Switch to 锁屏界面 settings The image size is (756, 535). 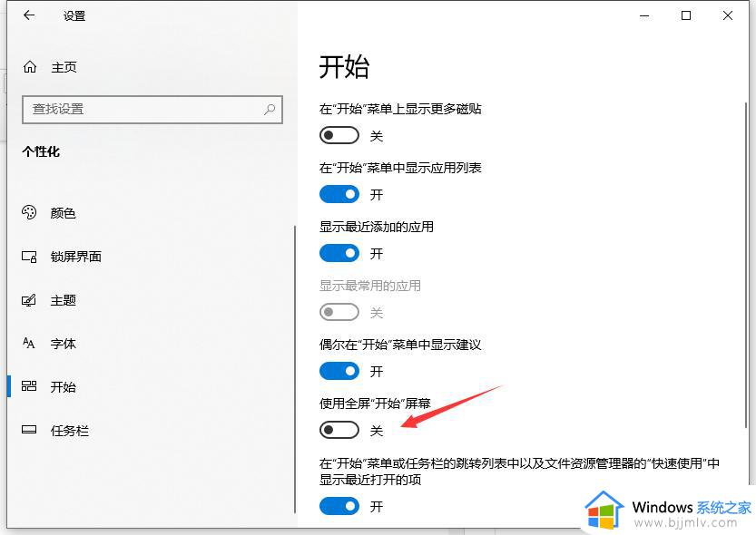[x=75, y=257]
